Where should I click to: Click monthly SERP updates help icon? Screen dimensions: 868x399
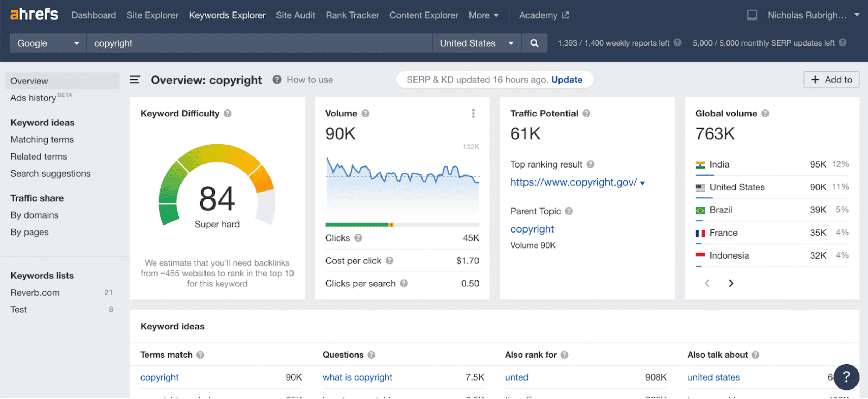tap(842, 42)
